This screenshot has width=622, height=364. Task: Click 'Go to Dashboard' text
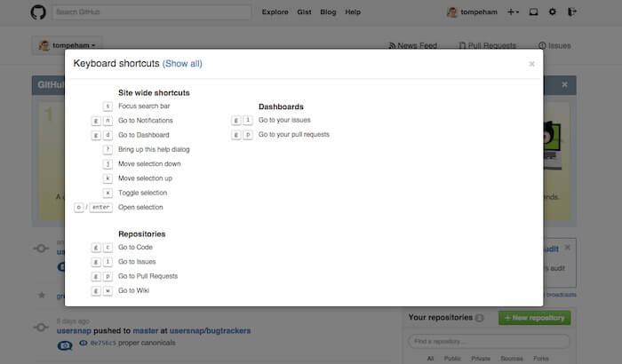[144, 135]
